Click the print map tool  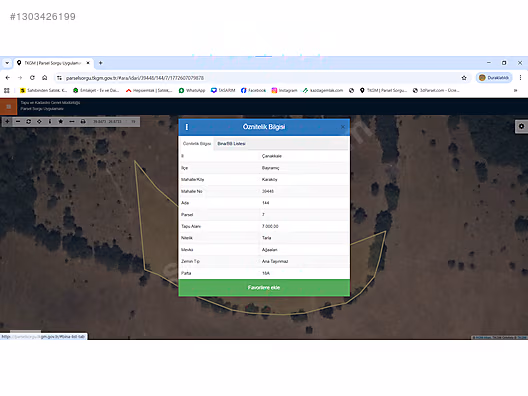click(83, 122)
